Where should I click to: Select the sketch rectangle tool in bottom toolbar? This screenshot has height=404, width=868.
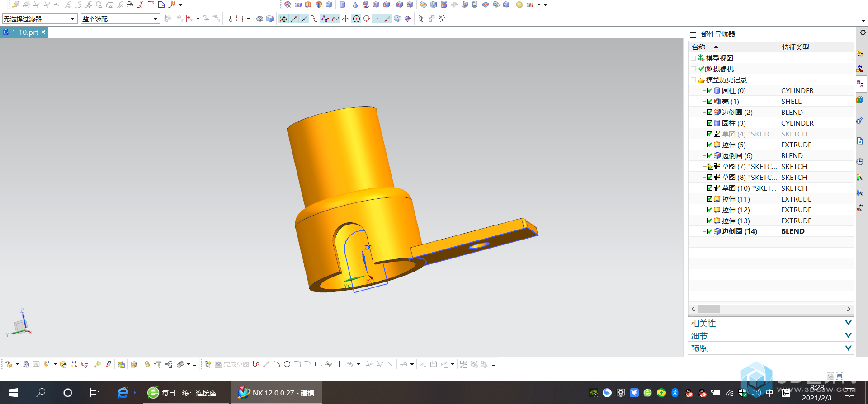point(318,364)
